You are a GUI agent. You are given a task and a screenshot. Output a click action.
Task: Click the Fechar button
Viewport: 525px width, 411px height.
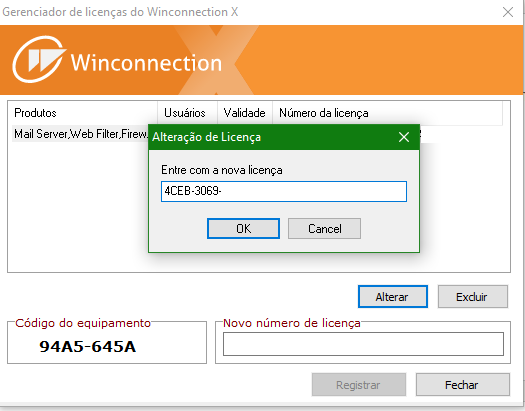tap(462, 385)
